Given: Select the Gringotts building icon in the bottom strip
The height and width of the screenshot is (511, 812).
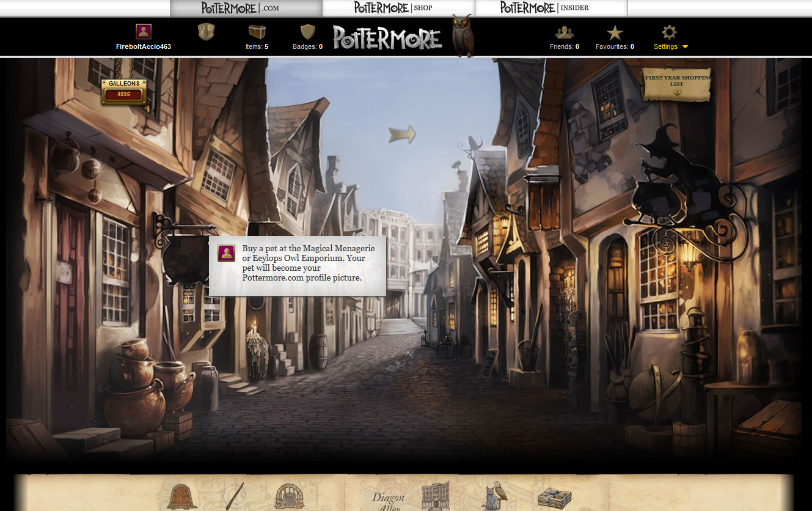Looking at the screenshot, I should 436,496.
